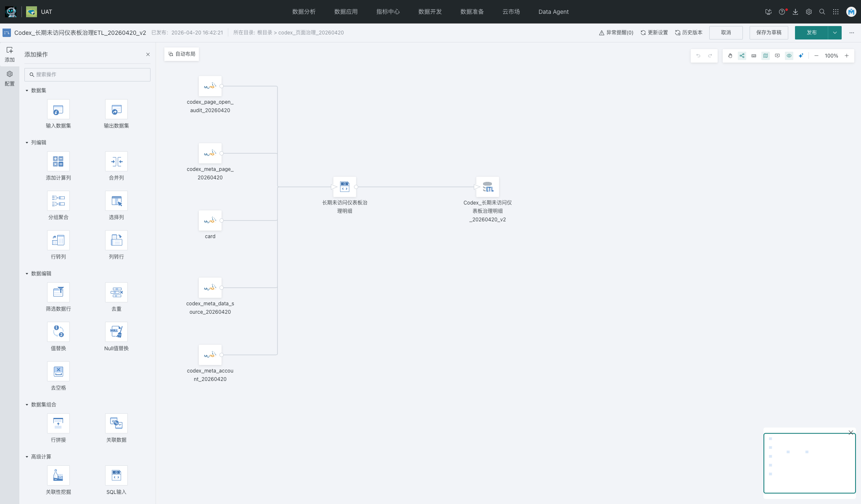Open the 数据开发 top menu
The height and width of the screenshot is (504, 861).
(430, 12)
